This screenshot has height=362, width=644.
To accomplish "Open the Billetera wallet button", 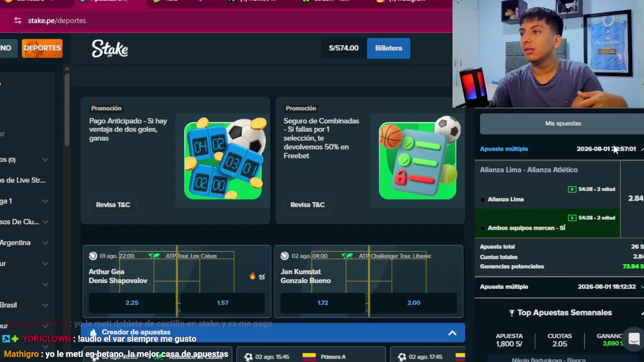I will [x=388, y=48].
